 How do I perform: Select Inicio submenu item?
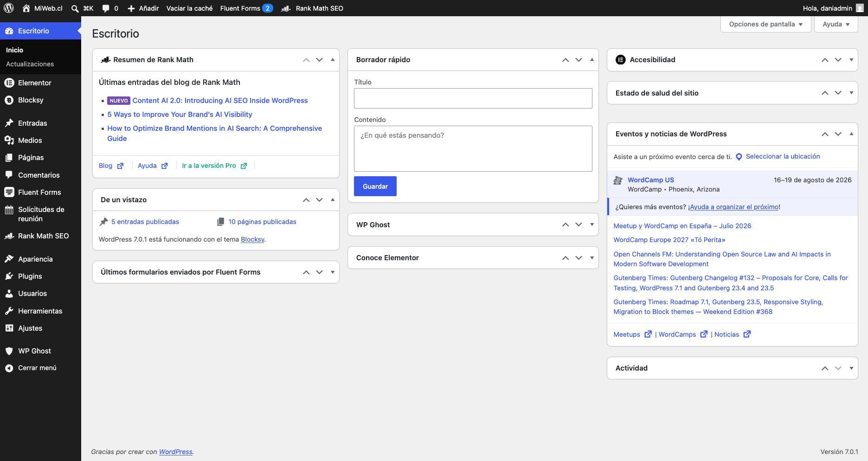(x=14, y=50)
